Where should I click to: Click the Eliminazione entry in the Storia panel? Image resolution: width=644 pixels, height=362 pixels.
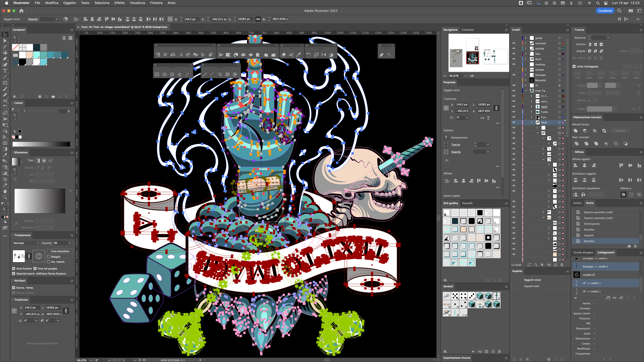pos(592,224)
